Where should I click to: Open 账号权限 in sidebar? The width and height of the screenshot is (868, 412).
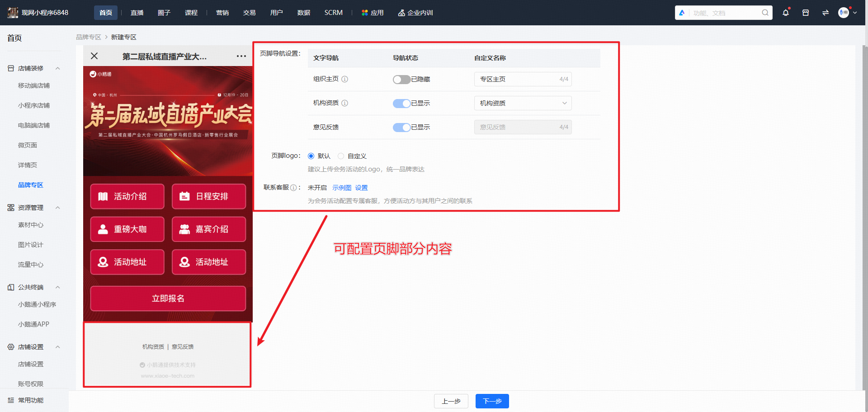click(x=31, y=384)
